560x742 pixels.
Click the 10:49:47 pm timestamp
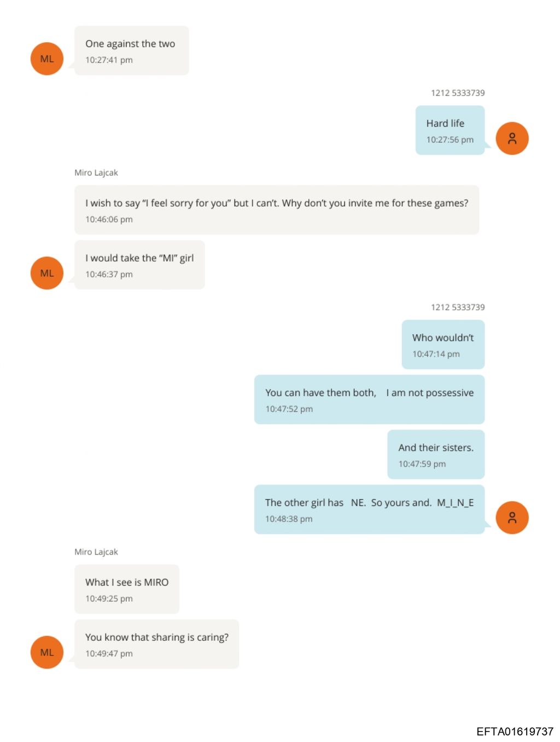point(109,654)
